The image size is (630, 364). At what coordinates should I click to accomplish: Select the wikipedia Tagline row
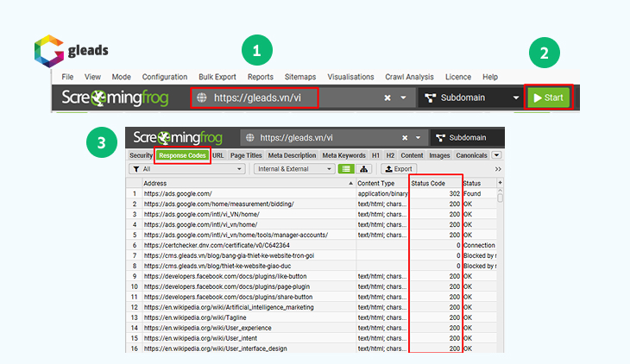(312, 317)
